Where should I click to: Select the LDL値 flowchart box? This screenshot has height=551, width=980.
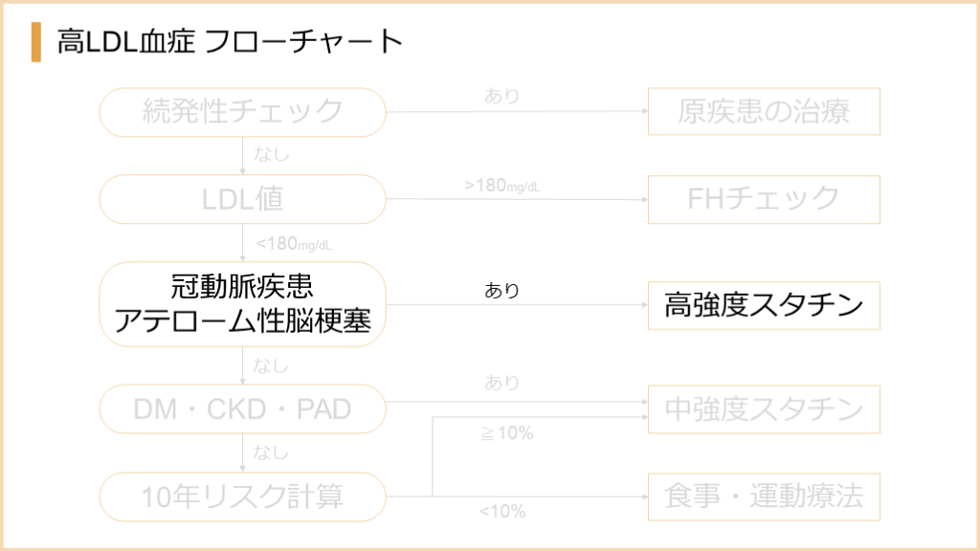242,198
